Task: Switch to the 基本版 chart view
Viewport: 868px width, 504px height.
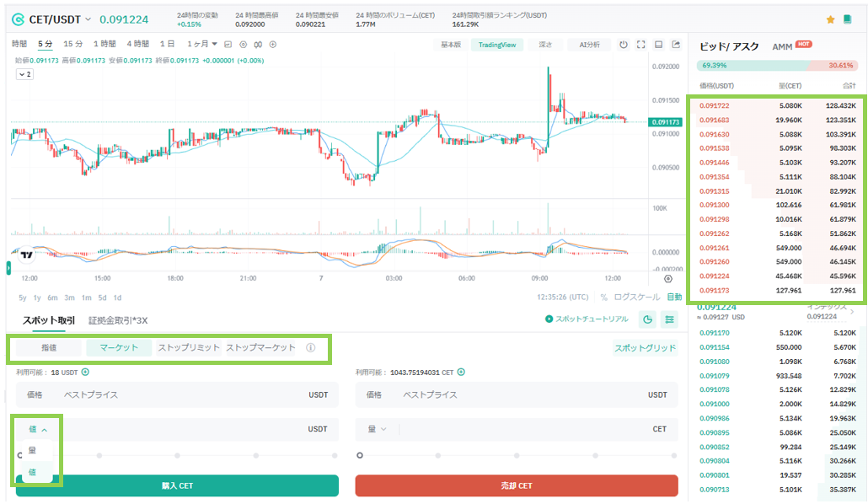Action: pos(451,45)
